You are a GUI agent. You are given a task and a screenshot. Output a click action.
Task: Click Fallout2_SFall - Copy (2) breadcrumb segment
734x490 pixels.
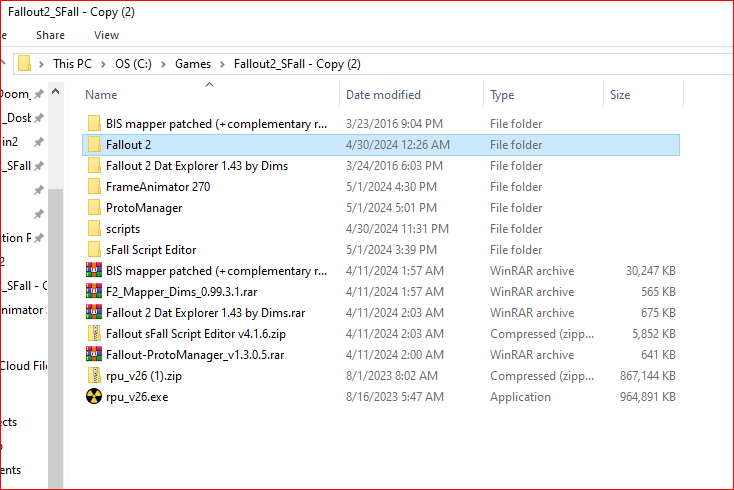point(297,64)
